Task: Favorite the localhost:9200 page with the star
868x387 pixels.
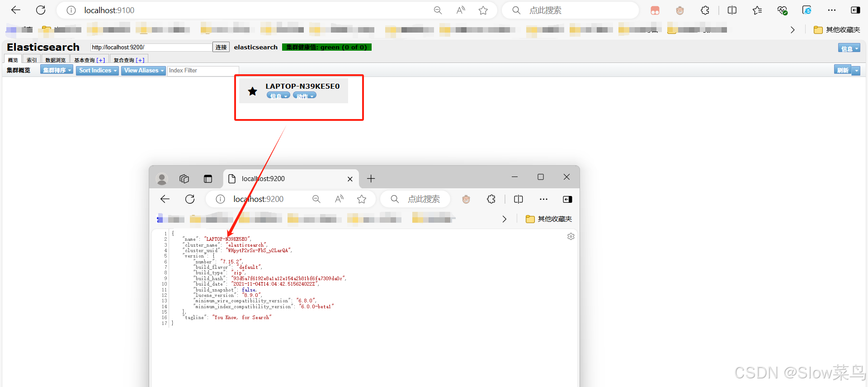Action: [x=362, y=199]
